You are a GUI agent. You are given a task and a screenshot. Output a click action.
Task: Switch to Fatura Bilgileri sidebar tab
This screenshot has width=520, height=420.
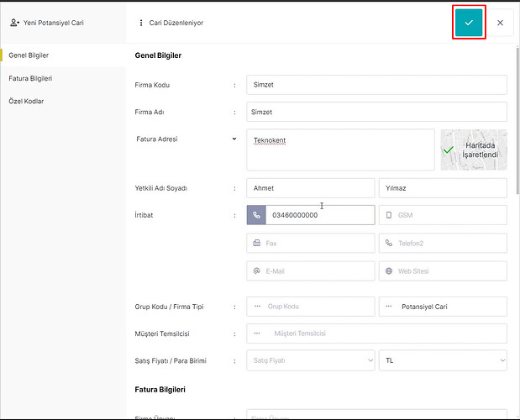pyautogui.click(x=31, y=78)
